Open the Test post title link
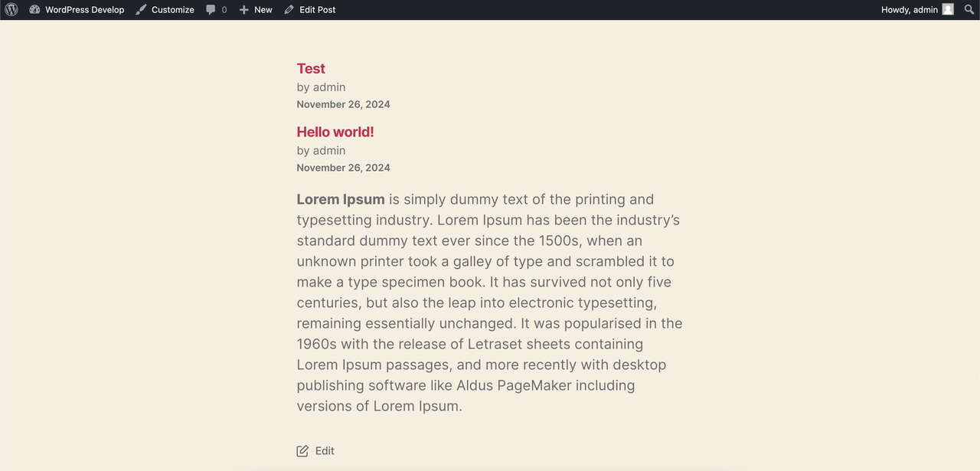The height and width of the screenshot is (471, 980). (311, 68)
